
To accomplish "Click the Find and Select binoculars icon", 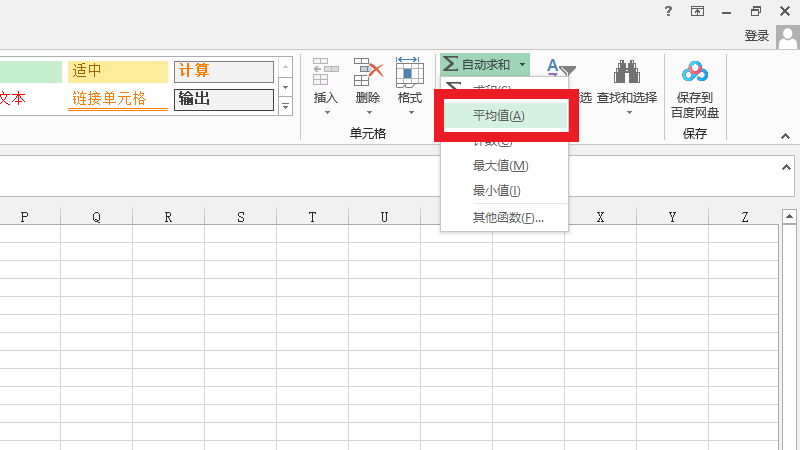I will (x=627, y=72).
